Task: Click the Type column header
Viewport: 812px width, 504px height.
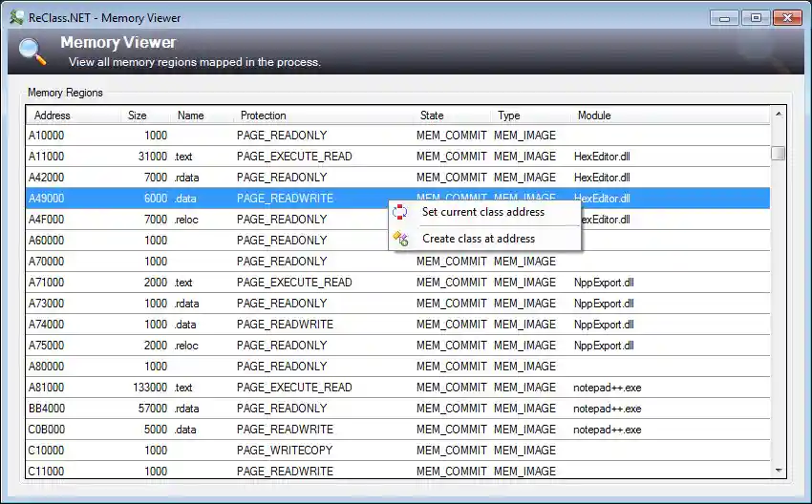Action: 508,115
